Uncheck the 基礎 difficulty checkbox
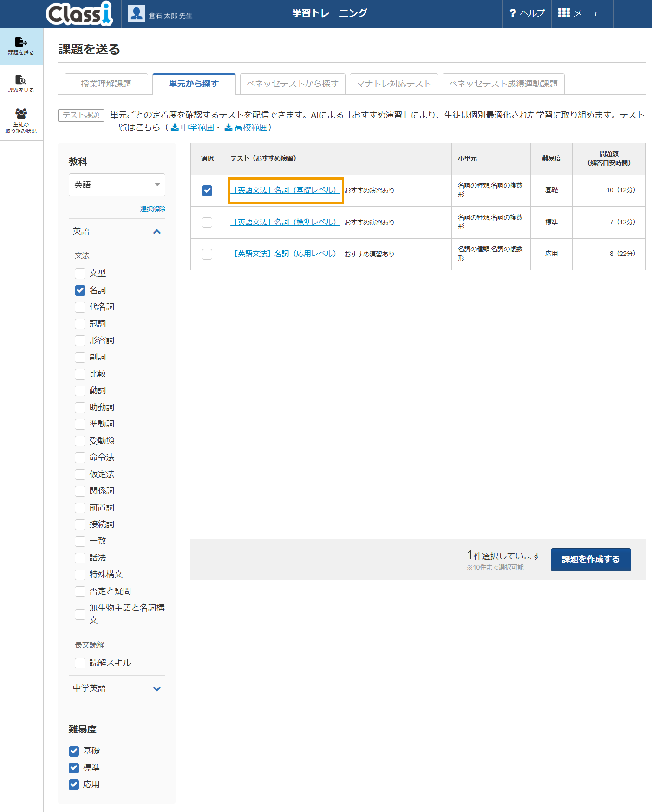The image size is (652, 812). point(74,751)
